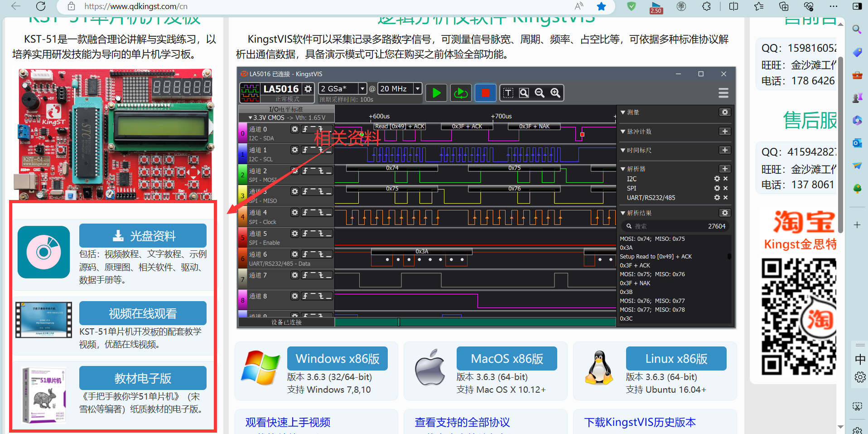Collapse the 解析结果 panel

pos(623,213)
